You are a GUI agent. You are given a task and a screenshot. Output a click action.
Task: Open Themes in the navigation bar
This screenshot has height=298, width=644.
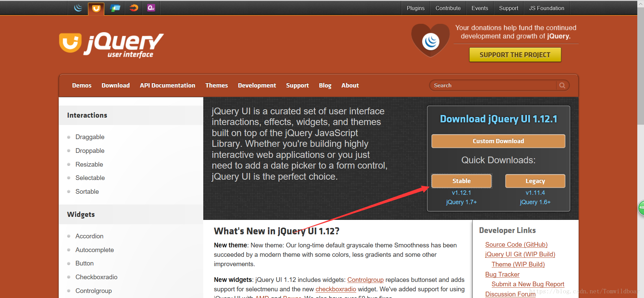tap(216, 85)
